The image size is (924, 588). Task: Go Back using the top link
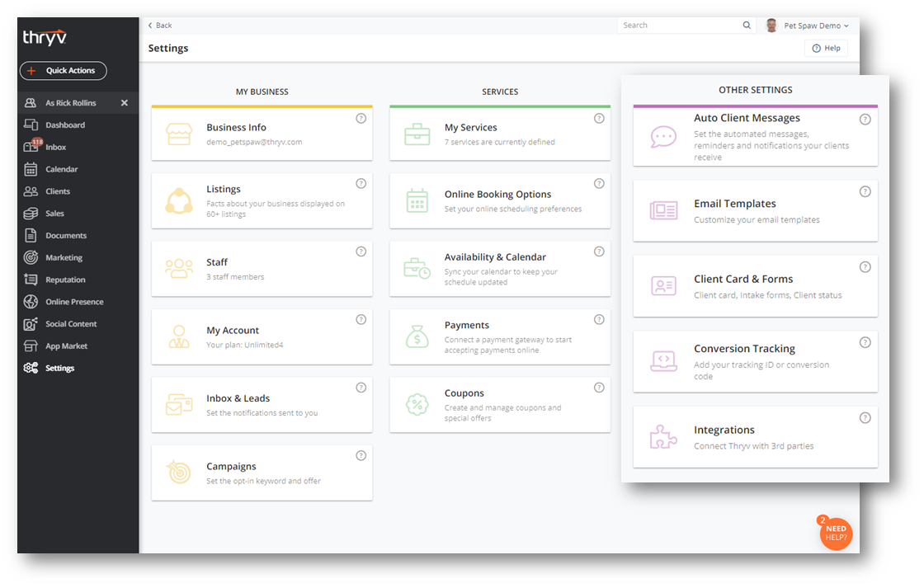click(160, 26)
